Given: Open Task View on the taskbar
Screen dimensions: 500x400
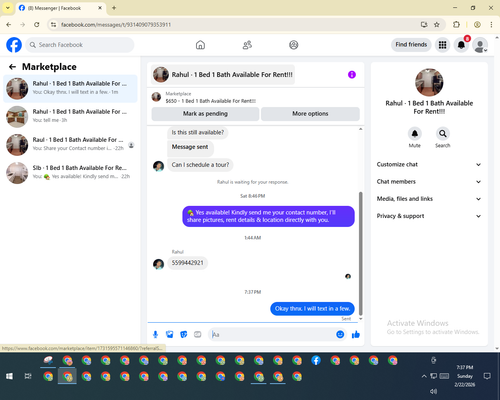Looking at the screenshot, I should coord(28,376).
